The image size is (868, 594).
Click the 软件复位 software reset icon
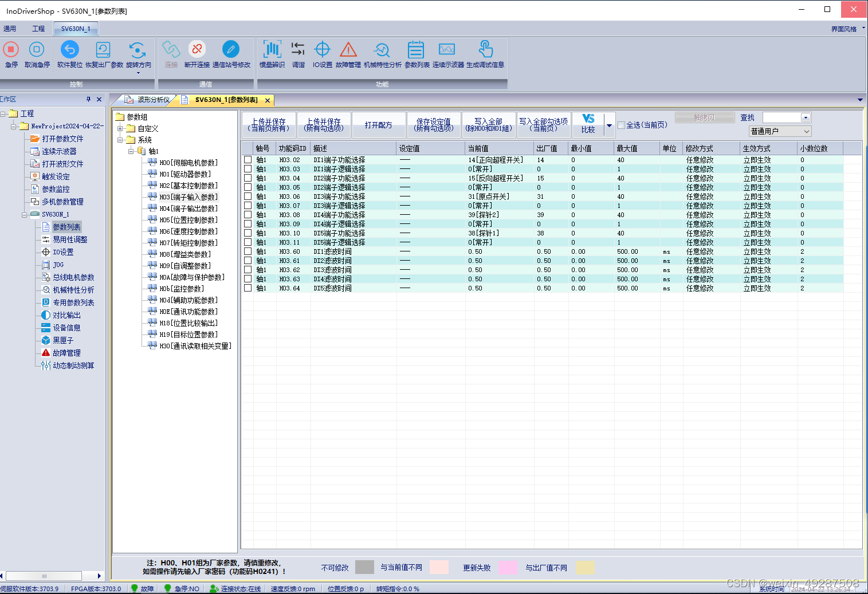point(69,50)
